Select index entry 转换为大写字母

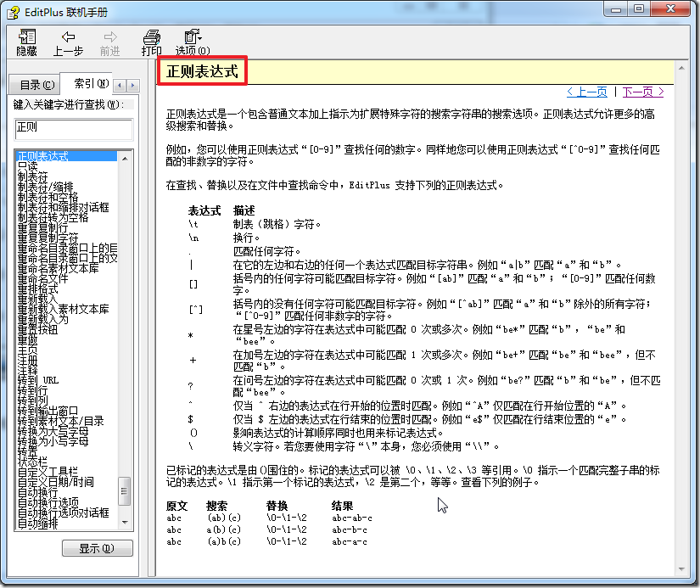click(x=53, y=431)
